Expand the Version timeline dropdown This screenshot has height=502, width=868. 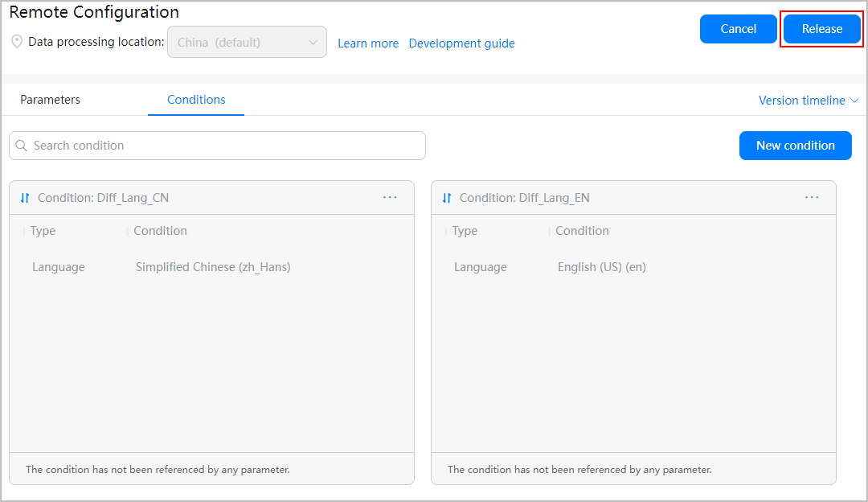click(x=808, y=101)
